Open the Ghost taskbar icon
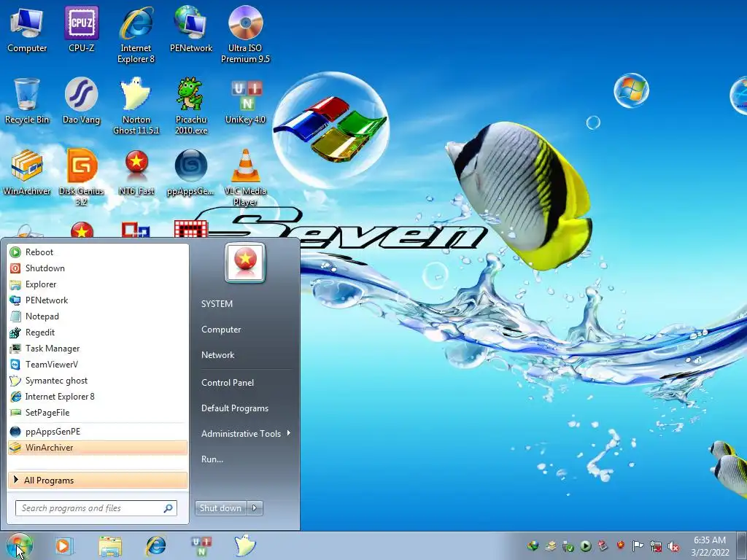Viewport: 747px width, 560px height. click(x=245, y=545)
